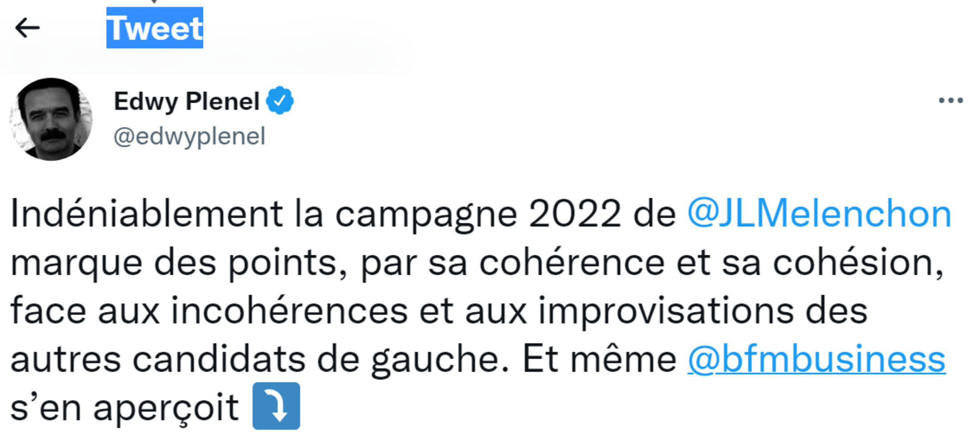This screenshot has width=980, height=441.
Task: Open the @edwyplenel handle
Action: coord(189,136)
